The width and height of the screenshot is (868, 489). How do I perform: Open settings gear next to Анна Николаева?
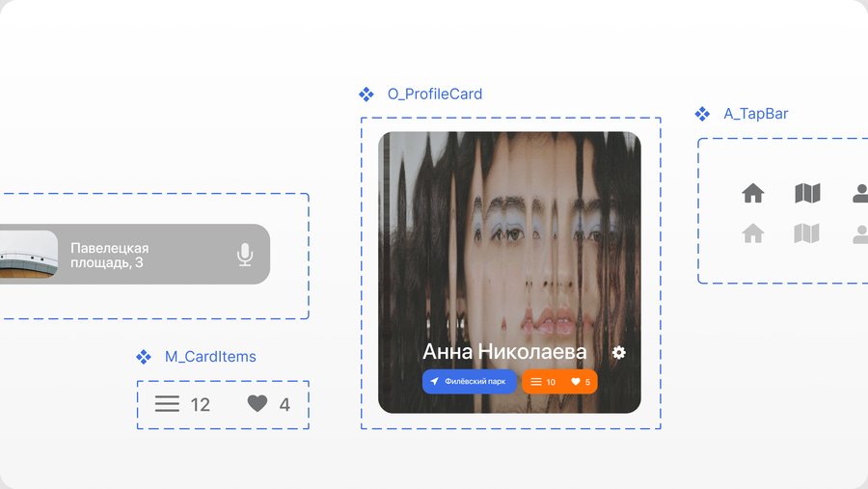click(619, 352)
